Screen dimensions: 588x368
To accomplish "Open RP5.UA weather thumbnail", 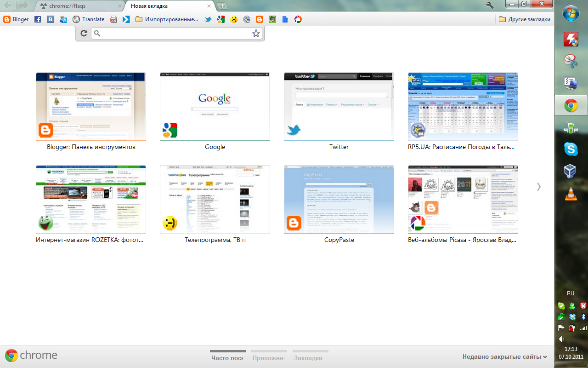I will point(463,107).
